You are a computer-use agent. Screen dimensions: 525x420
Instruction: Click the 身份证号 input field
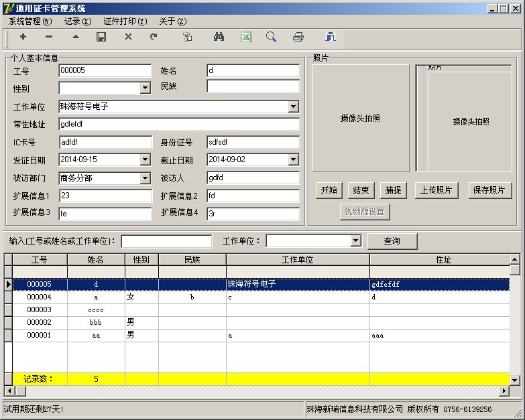(253, 142)
